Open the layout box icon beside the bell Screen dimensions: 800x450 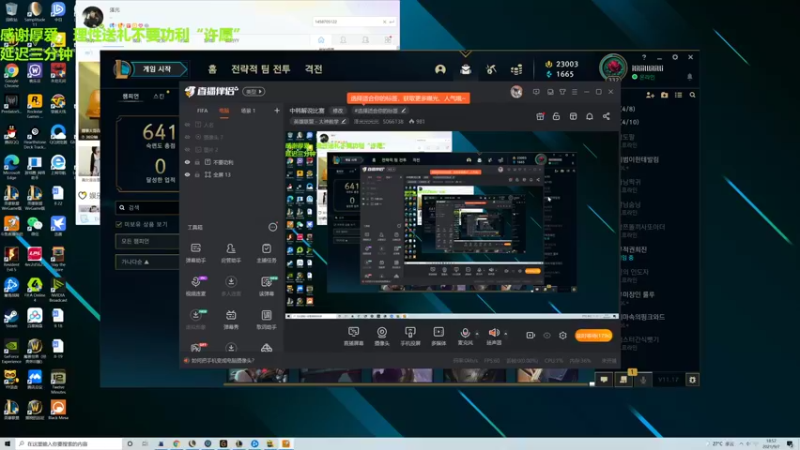click(573, 116)
